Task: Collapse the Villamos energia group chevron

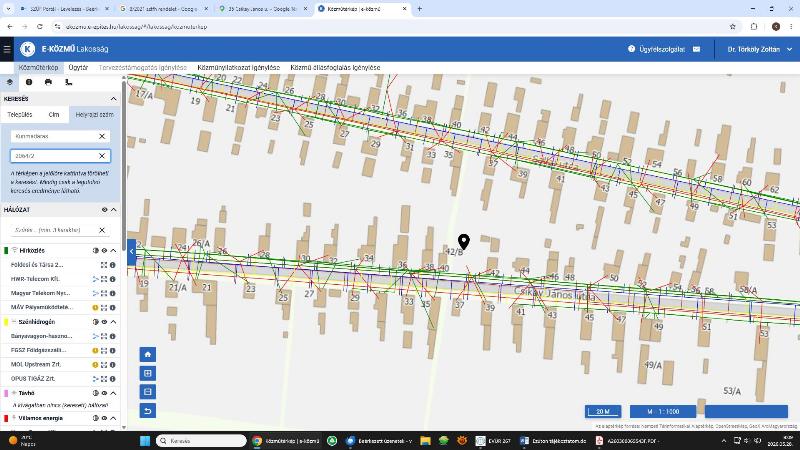Action: pyautogui.click(x=113, y=418)
